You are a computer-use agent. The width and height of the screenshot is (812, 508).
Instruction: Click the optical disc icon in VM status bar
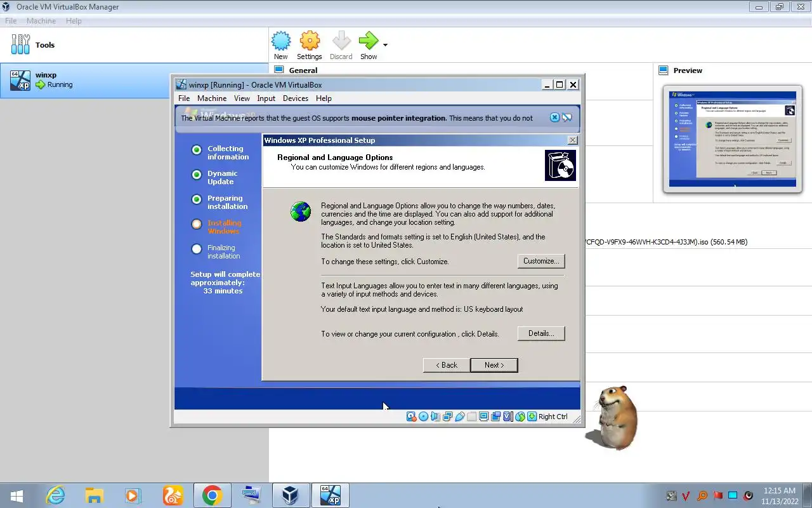point(423,417)
